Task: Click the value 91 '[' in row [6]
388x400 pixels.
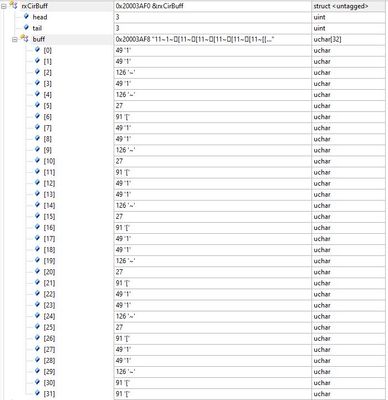Action: coord(123,117)
